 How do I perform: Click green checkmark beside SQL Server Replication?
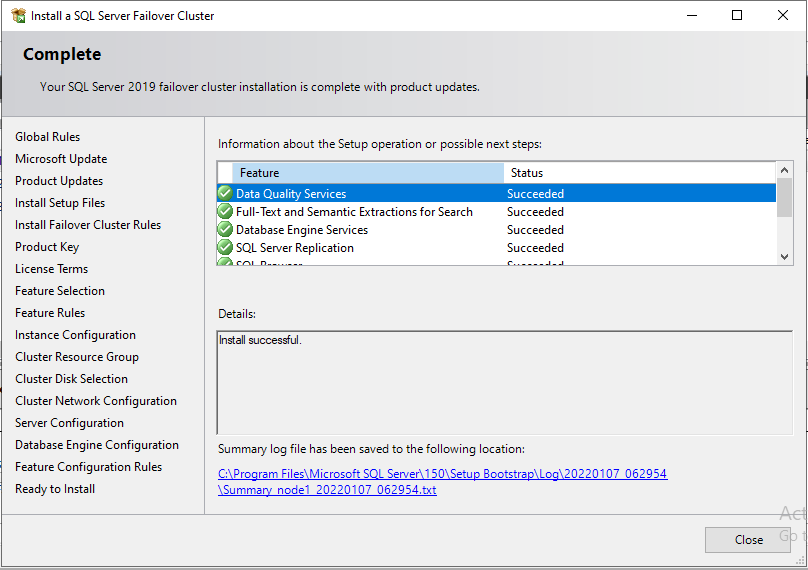click(x=225, y=247)
